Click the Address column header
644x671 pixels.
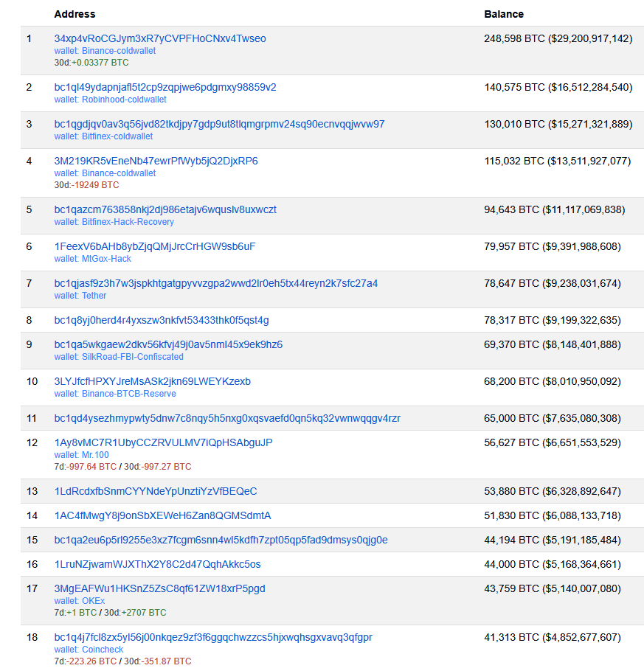pos(75,14)
